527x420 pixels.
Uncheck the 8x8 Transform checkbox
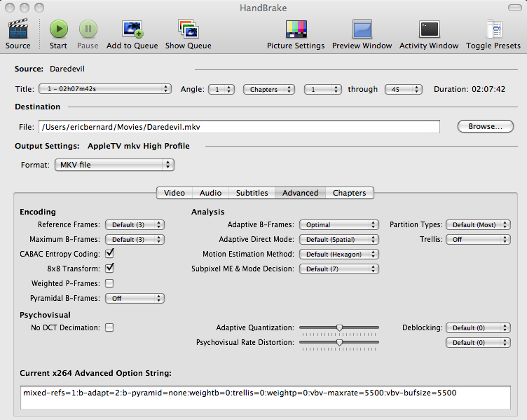tap(109, 268)
